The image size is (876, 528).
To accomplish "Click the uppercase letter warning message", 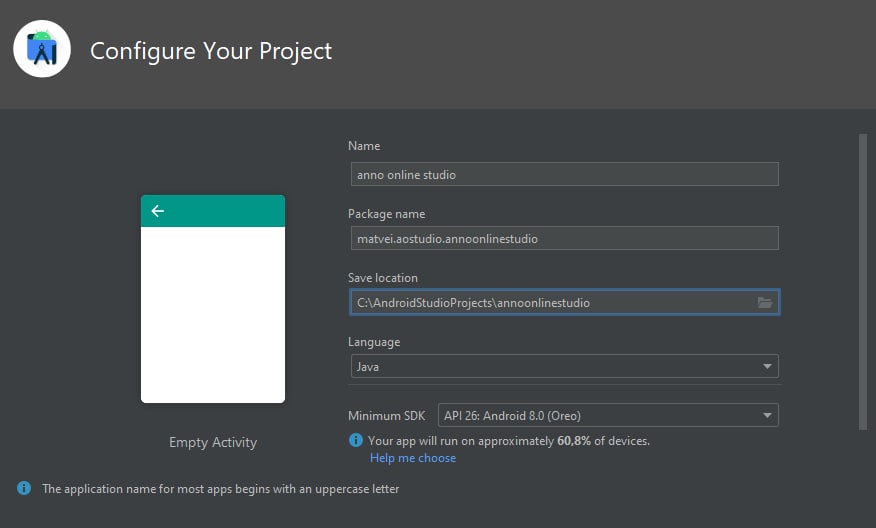I will (x=221, y=489).
